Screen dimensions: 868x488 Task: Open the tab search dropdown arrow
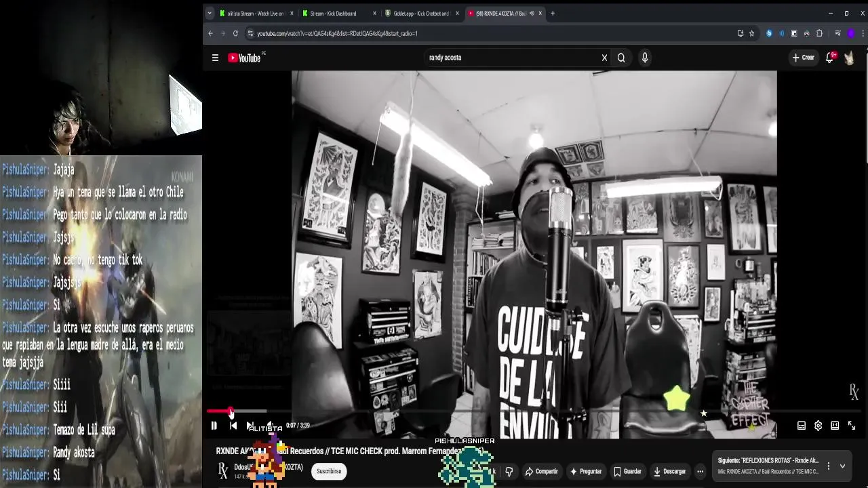coord(209,13)
